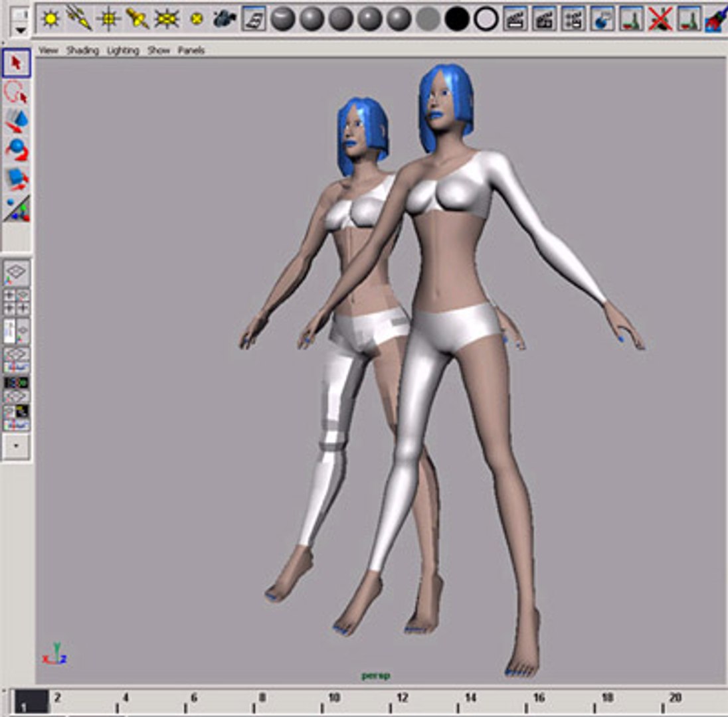Viewport: 728px width, 717px height.
Task: Click the first clapperboard render icon
Action: click(515, 19)
